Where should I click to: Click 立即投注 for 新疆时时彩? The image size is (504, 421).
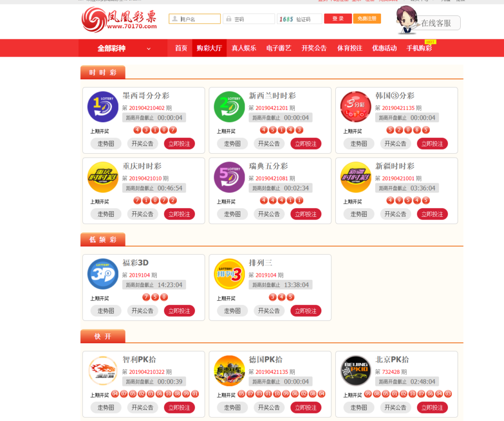(432, 214)
